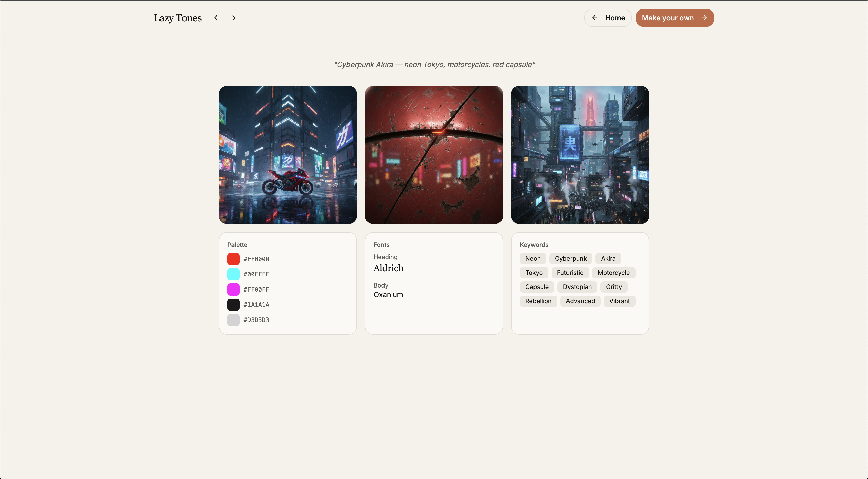Select the red #FF0000 palette swatch
The height and width of the screenshot is (479, 868).
(x=233, y=259)
